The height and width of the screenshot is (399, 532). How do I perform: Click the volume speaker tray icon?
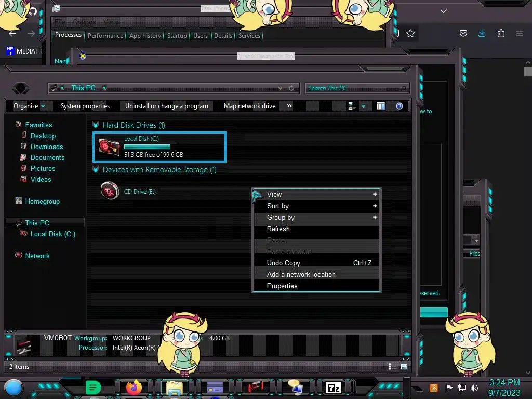coord(474,388)
